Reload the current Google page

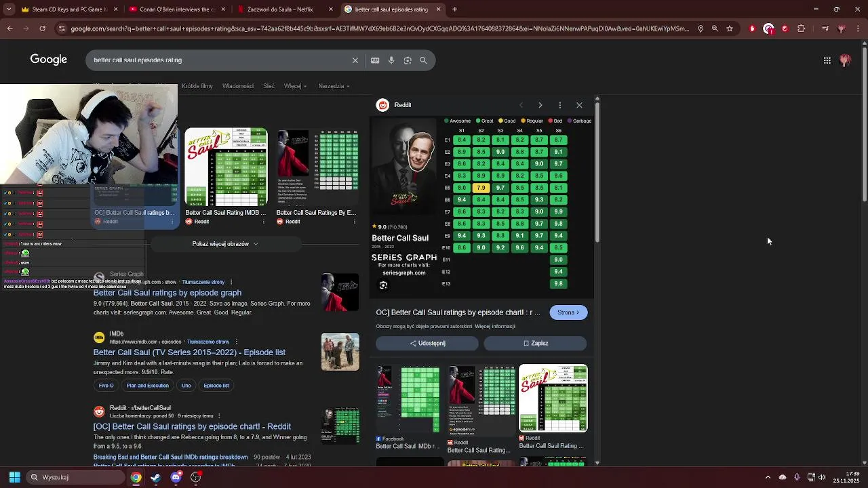[x=42, y=28]
